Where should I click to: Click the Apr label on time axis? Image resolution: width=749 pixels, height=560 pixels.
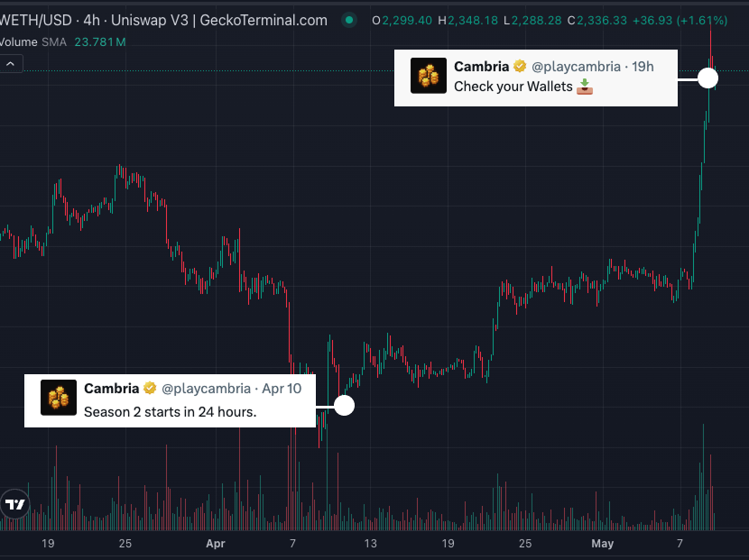216,543
